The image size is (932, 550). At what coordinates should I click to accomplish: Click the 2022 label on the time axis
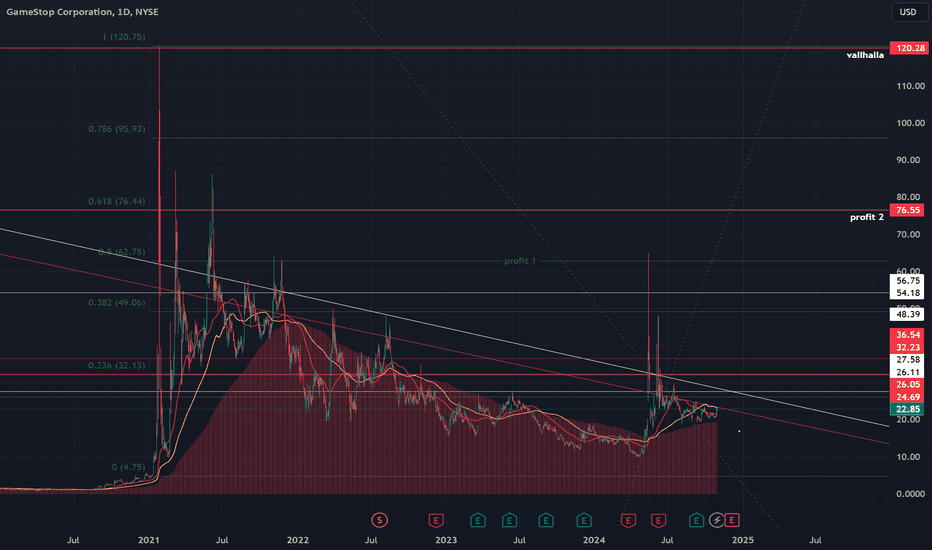(x=297, y=540)
